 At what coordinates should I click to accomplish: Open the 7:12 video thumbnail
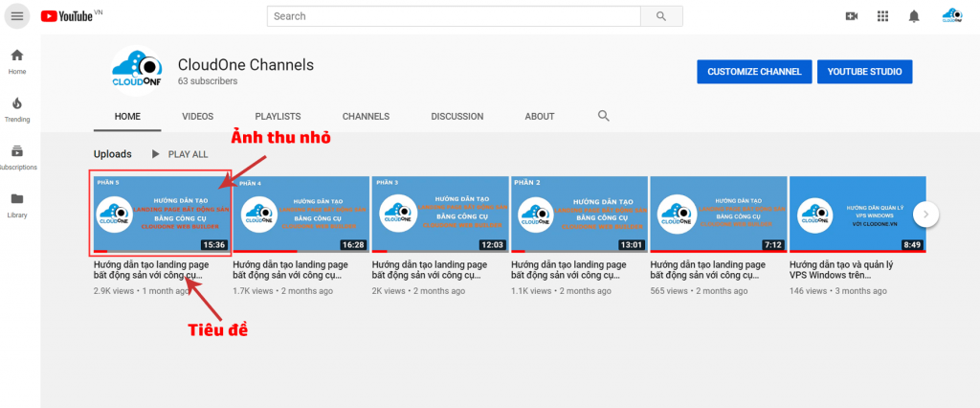[719, 214]
